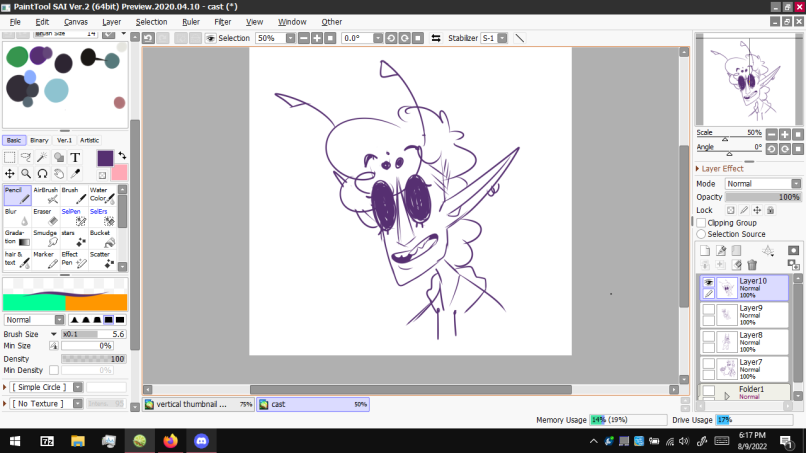The image size is (806, 453).
Task: Choose the AirBrush tool
Action: [x=45, y=195]
